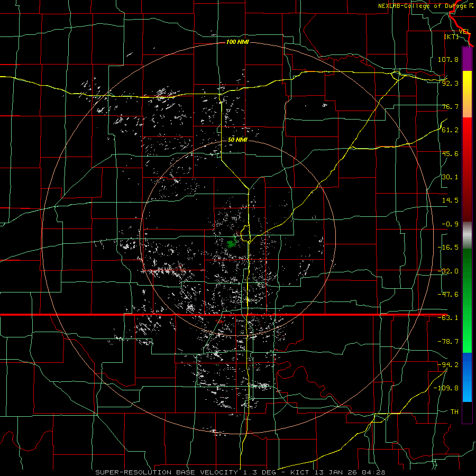Click the [KT] units label

[452, 36]
